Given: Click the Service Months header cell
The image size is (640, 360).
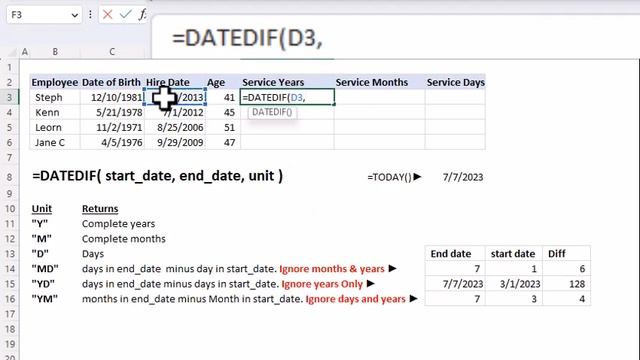Looking at the screenshot, I should pyautogui.click(x=379, y=82).
